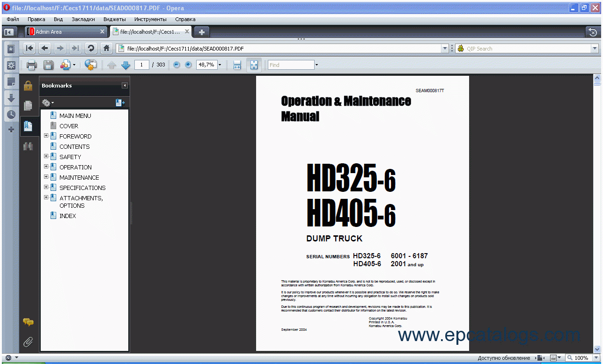Open the Opera widgets gear panel
The width and height of the screenshot is (603, 364).
(11, 66)
